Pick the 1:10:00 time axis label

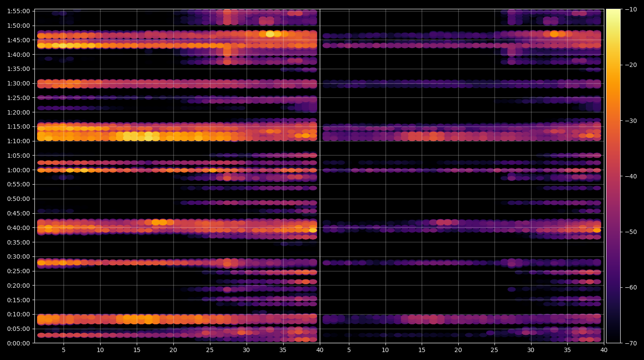tap(19, 141)
